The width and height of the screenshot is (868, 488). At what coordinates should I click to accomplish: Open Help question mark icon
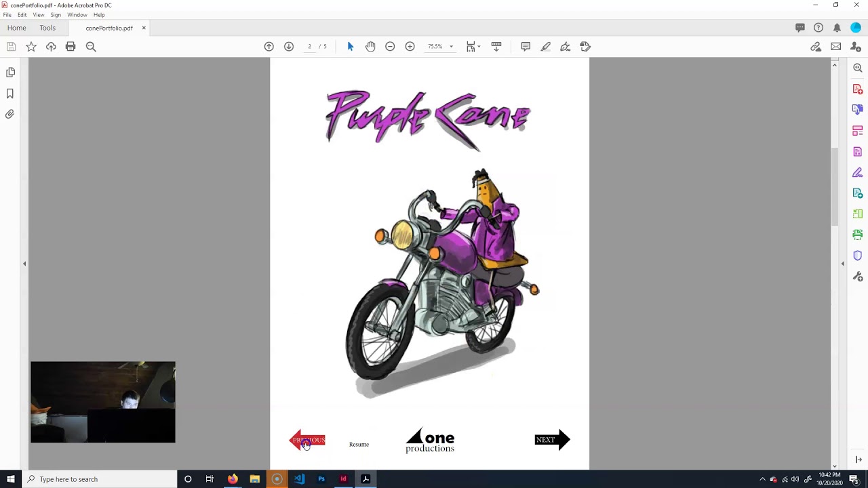(x=818, y=28)
